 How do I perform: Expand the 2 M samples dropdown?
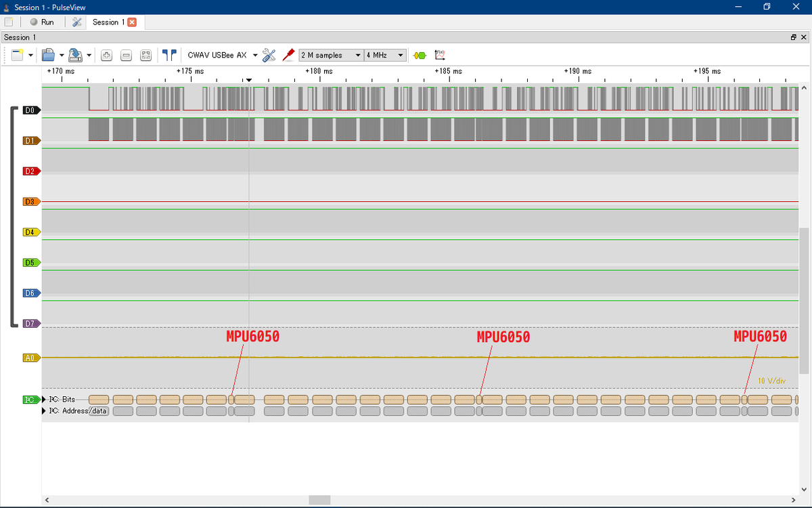pyautogui.click(x=331, y=55)
